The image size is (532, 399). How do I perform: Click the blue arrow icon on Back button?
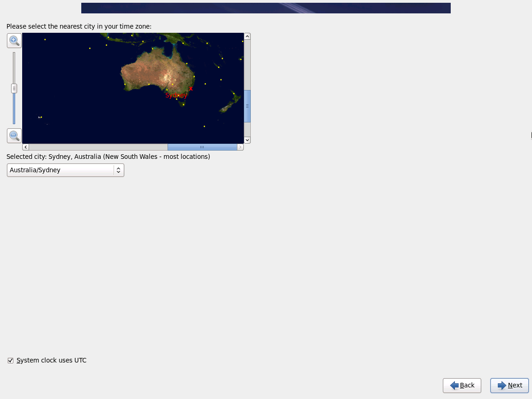click(x=454, y=386)
